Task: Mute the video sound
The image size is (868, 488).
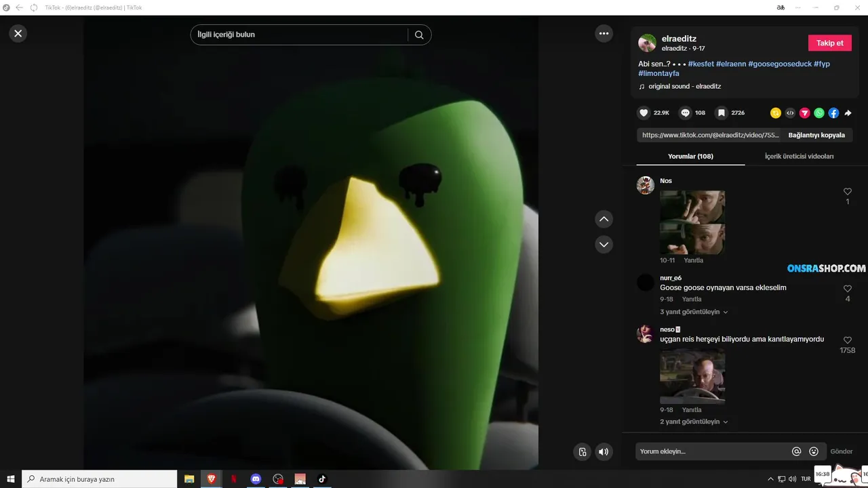Action: [604, 452]
